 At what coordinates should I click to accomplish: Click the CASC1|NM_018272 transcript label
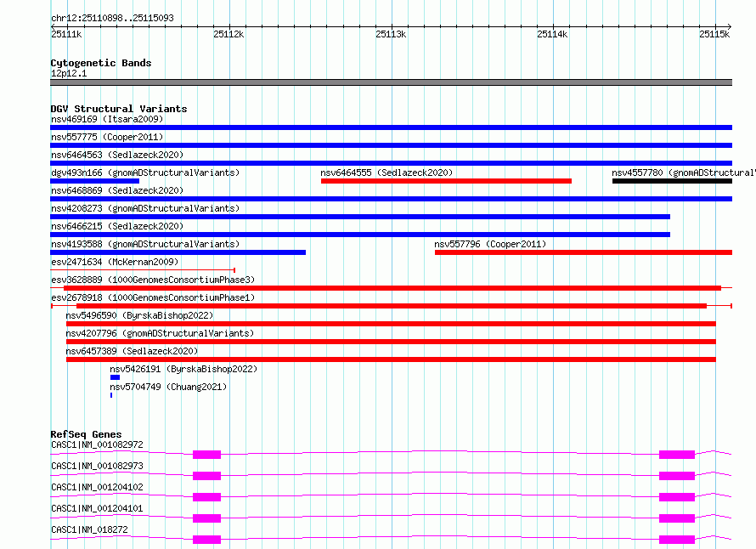click(x=89, y=529)
